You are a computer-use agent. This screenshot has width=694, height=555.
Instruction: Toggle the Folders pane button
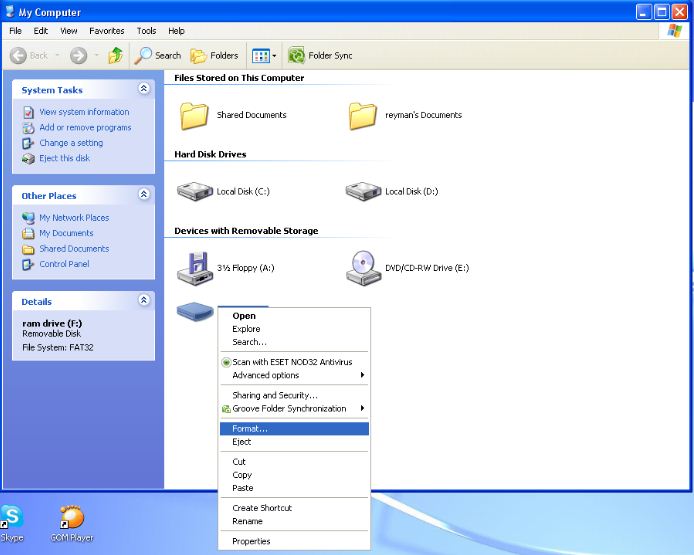click(x=214, y=56)
